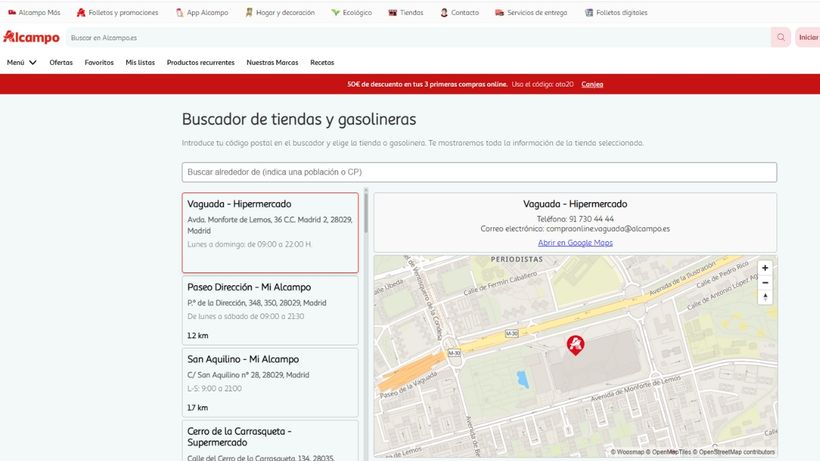Expand the Menú dropdown
The image size is (820, 461).
tap(22, 62)
